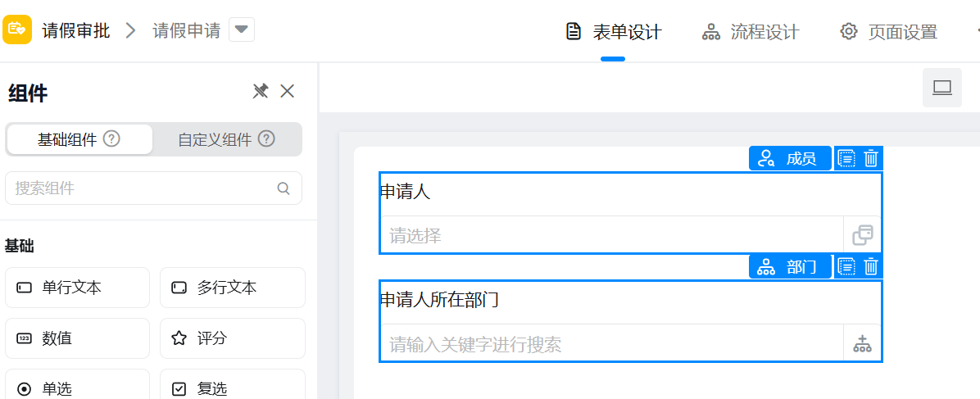980x399 pixels.
Task: Delete the 申请人所在部门 department field
Action: (871, 266)
